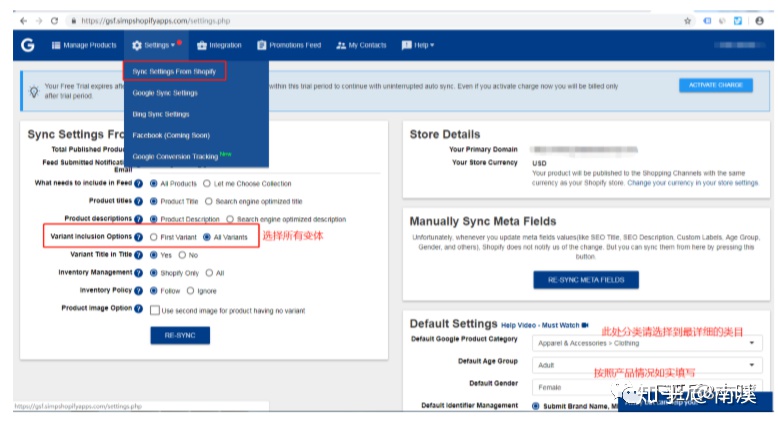
Task: Click the help icon beside Variant Title in Title
Action: (138, 255)
